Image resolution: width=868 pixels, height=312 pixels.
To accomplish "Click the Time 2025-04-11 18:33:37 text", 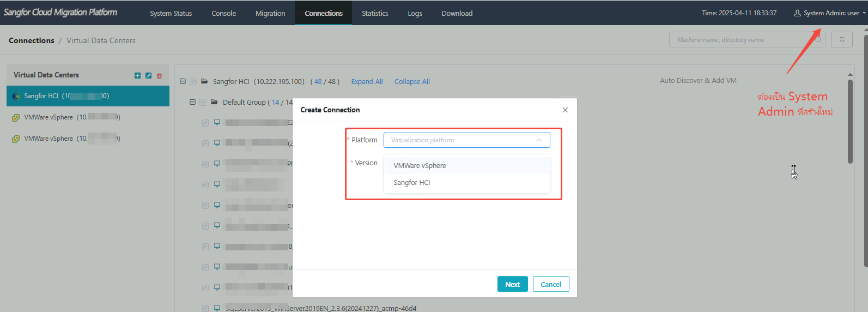I will [739, 13].
